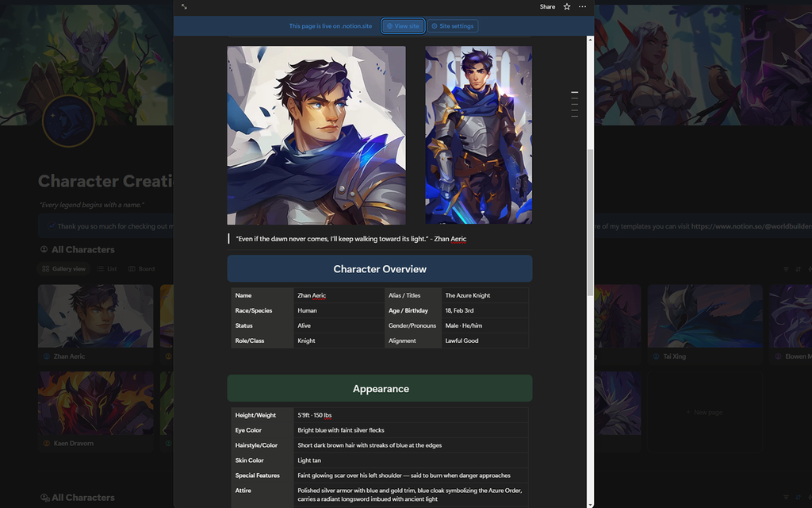The width and height of the screenshot is (812, 508).
Task: Click the emoji icon on the Tai Xing card
Action: tap(656, 356)
